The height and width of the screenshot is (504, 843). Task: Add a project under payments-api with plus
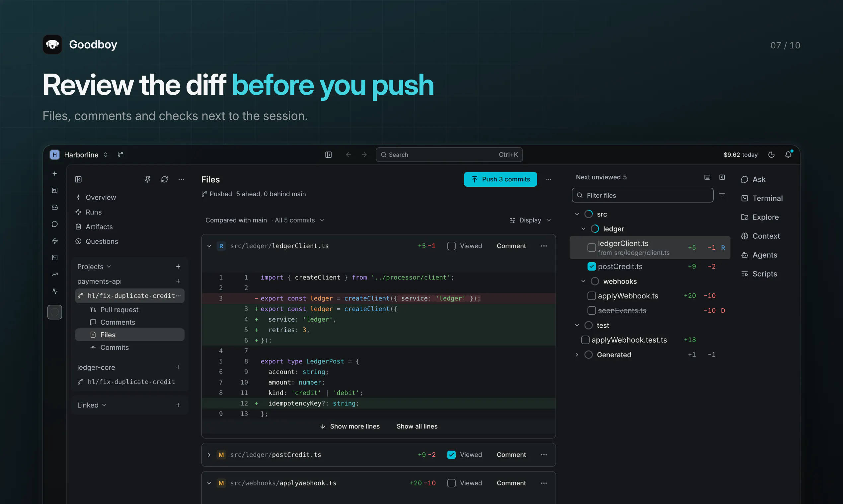[x=178, y=281]
